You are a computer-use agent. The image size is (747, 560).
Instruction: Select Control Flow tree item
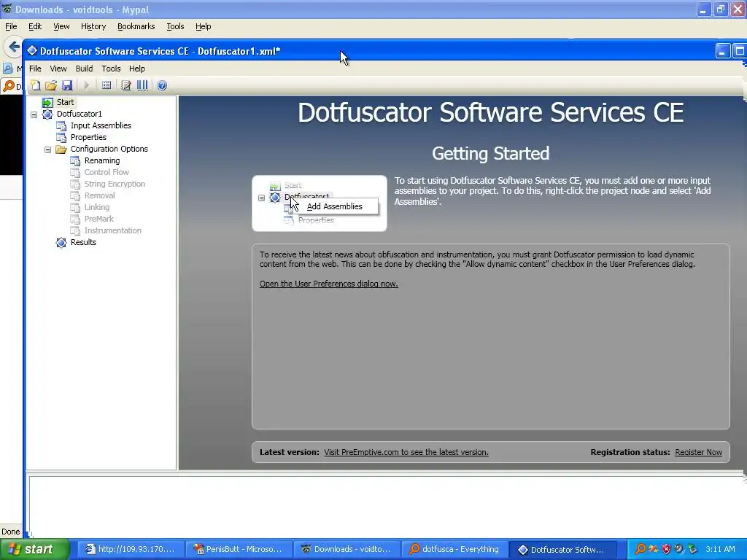[x=107, y=172]
